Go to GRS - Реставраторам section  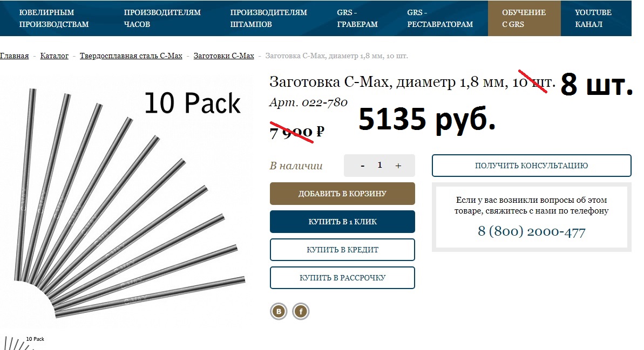pyautogui.click(x=440, y=18)
